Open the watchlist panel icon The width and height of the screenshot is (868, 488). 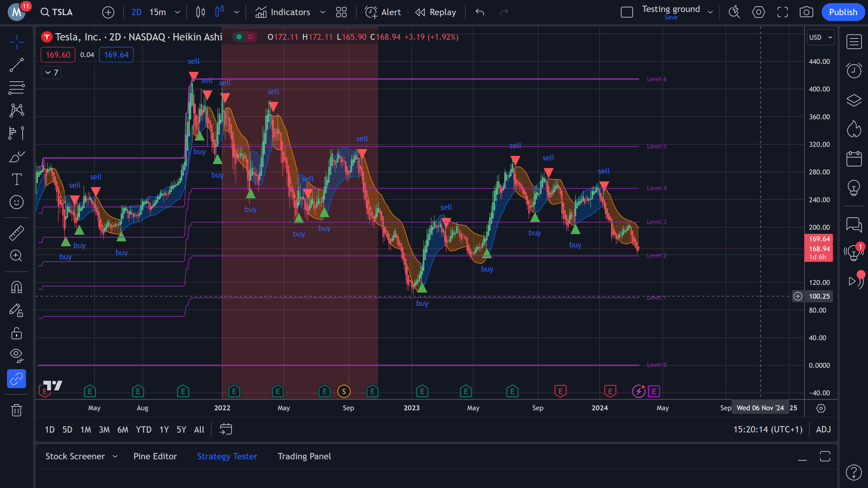[x=854, y=42]
